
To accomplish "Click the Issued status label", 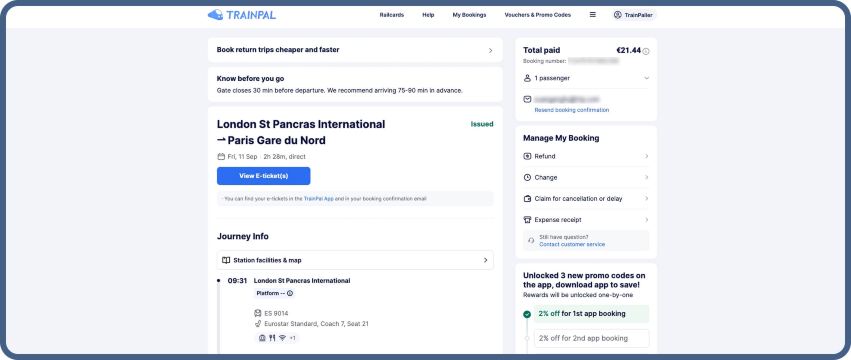I will [482, 124].
